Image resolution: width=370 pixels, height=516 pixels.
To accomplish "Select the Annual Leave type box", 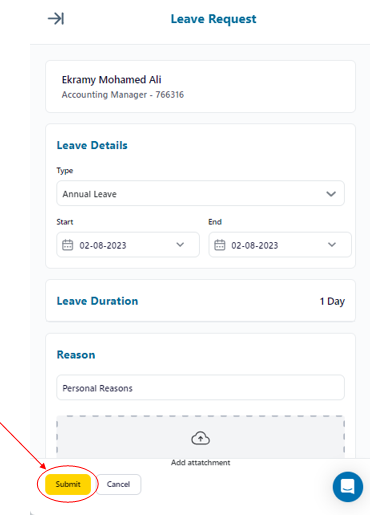I will [200, 193].
